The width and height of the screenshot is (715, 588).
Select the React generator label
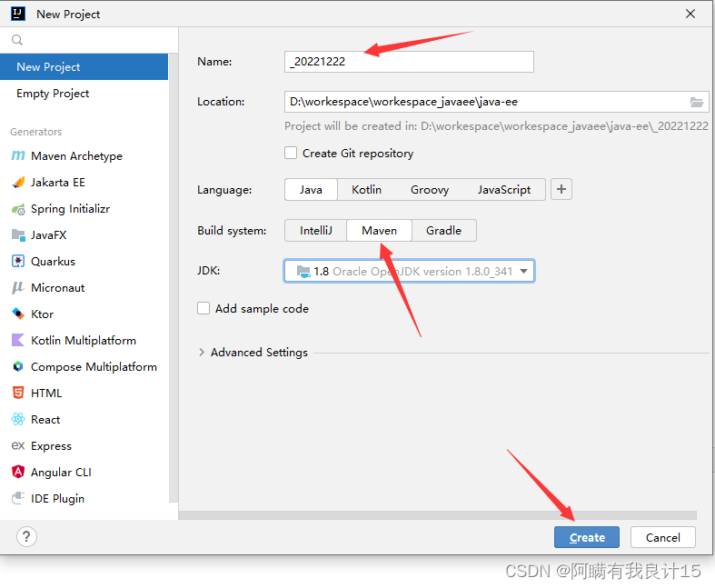(x=45, y=419)
